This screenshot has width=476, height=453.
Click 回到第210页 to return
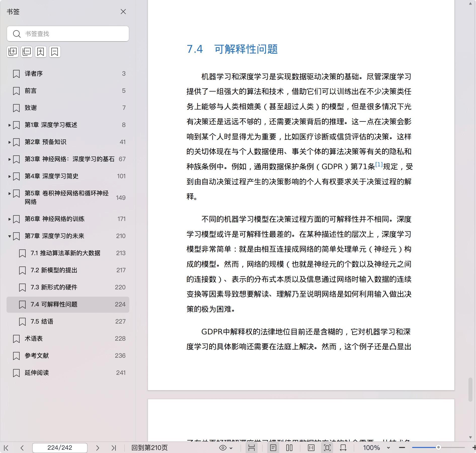pos(149,448)
